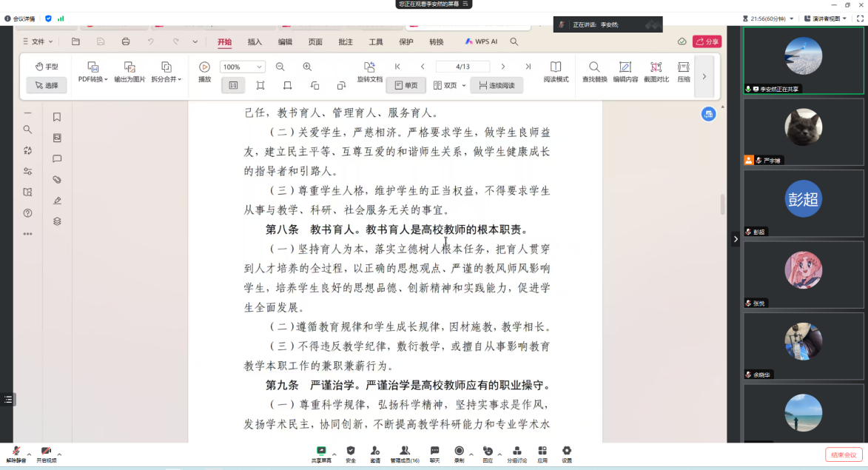Click the attachment paperclip icon in the sidebar
The image size is (868, 470).
click(x=57, y=179)
